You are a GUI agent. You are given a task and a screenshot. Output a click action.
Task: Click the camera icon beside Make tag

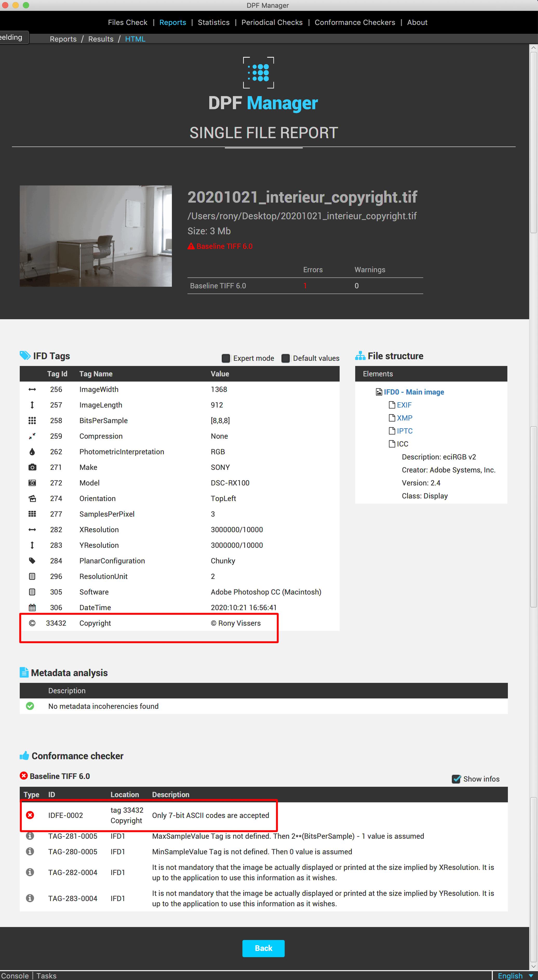[32, 467]
